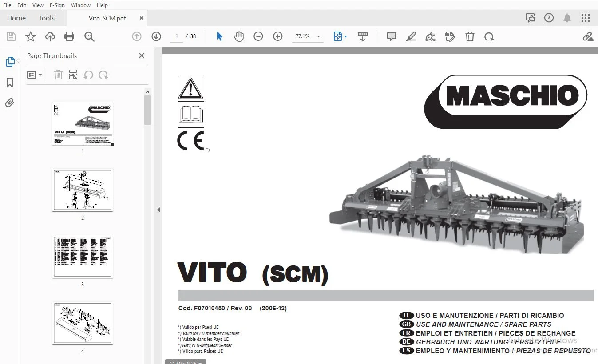Image resolution: width=598 pixels, height=364 pixels.
Task: Open the Fill and Sign tool
Action: coord(430,36)
